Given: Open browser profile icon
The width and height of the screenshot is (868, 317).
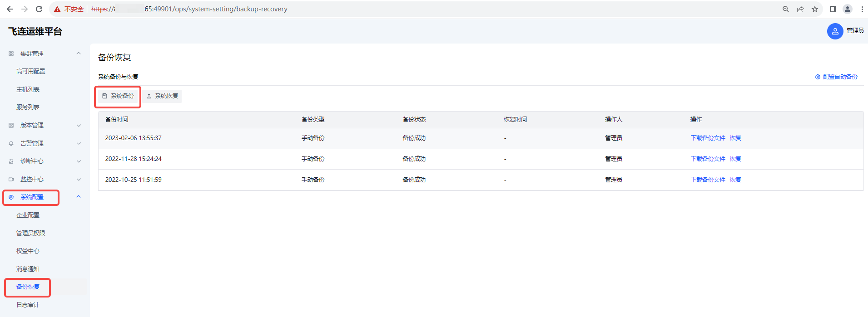Looking at the screenshot, I should (848, 9).
